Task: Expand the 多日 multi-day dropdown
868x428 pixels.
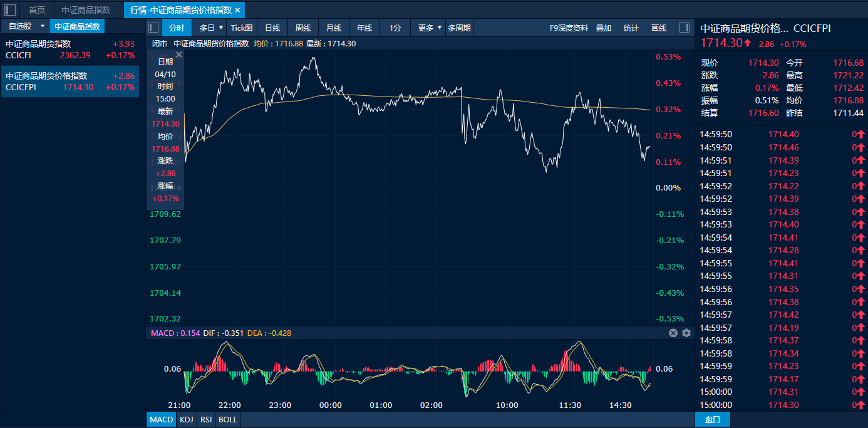Action: (220, 28)
